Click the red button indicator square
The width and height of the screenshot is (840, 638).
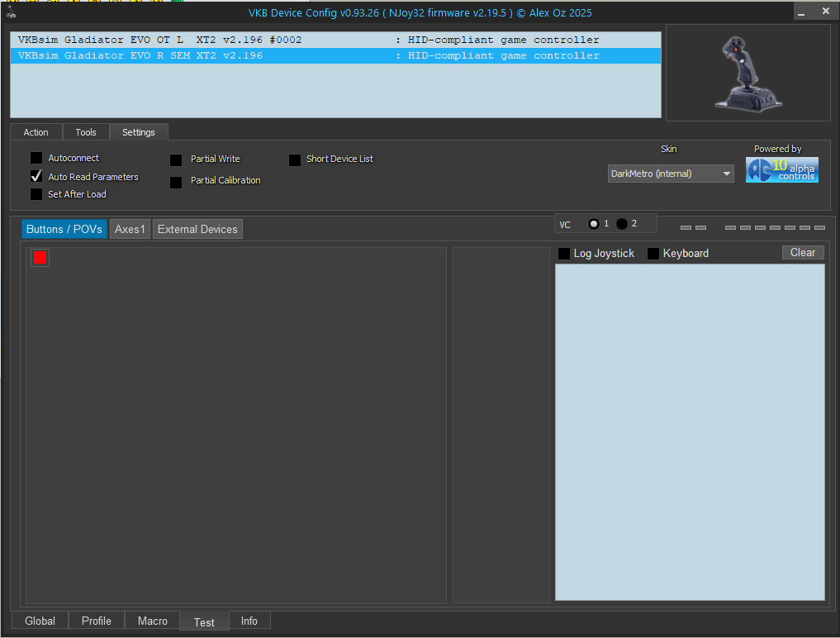[40, 258]
